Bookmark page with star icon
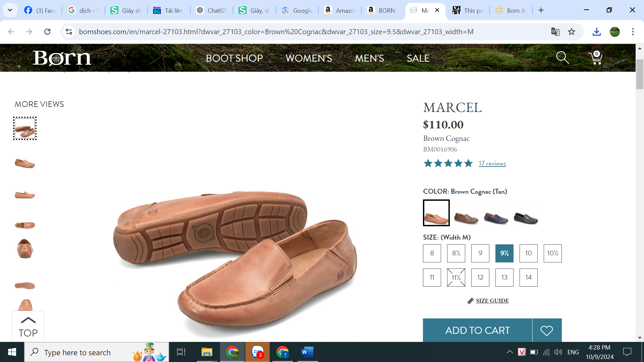Screen dimensions: 644x362 [572, 32]
